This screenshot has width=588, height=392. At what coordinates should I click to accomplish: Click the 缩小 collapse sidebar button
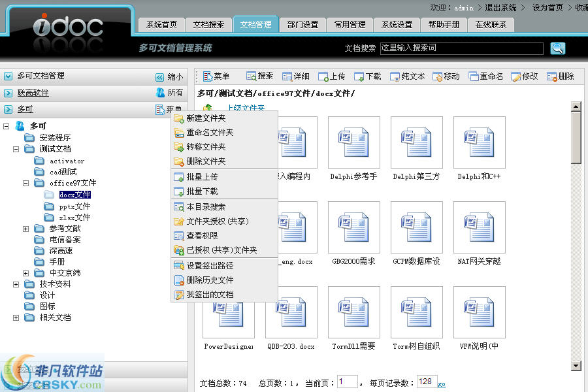click(169, 76)
